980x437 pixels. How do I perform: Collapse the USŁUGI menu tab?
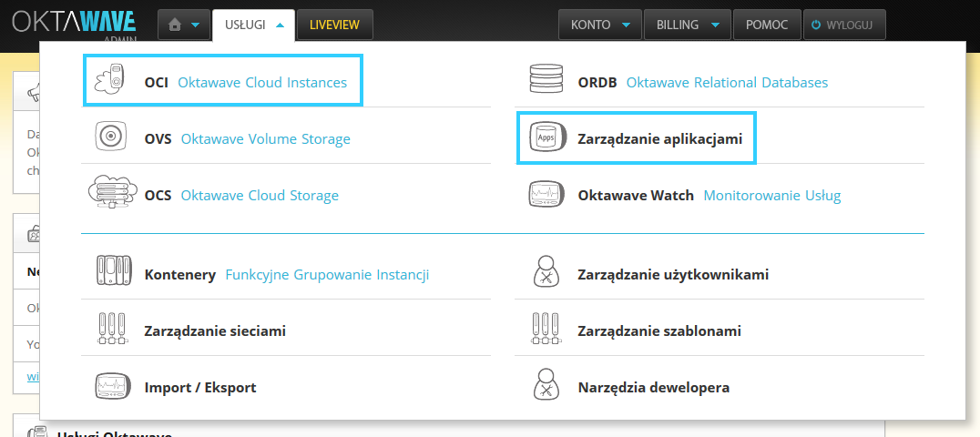click(254, 25)
